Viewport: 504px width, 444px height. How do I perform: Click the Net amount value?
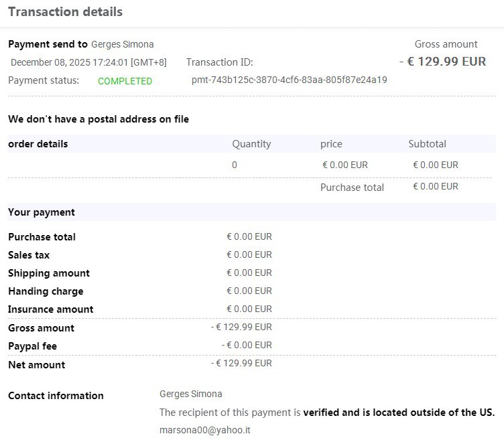coord(241,363)
